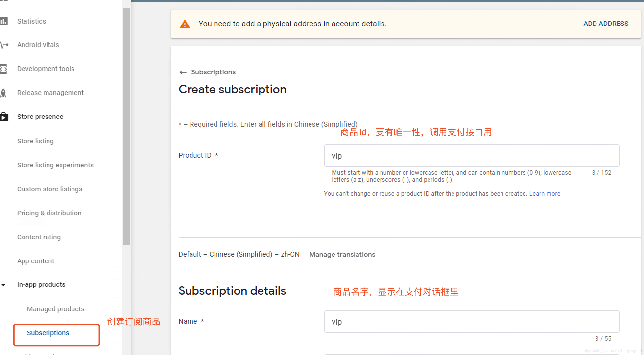Focus the subscription Name field
The image size is (644, 355).
click(472, 322)
